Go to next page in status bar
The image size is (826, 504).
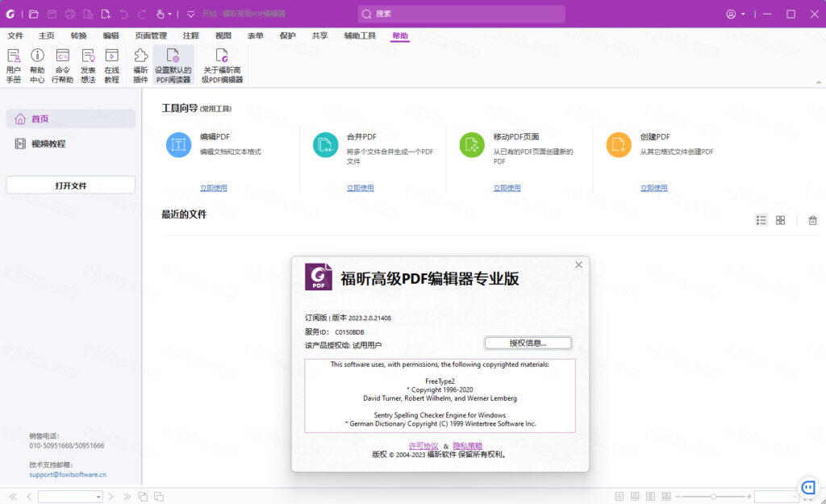click(x=111, y=496)
